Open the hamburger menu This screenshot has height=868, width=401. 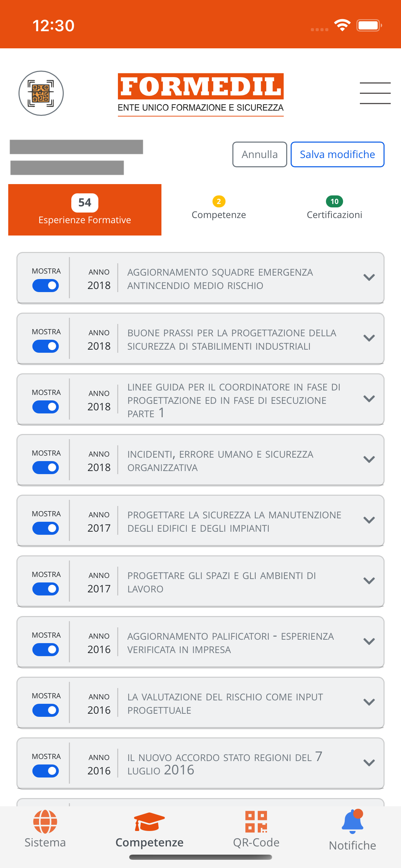pos(375,93)
